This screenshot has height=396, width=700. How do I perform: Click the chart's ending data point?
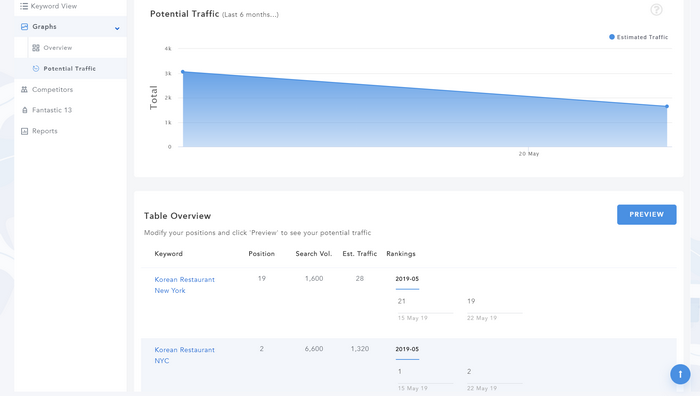tap(667, 106)
